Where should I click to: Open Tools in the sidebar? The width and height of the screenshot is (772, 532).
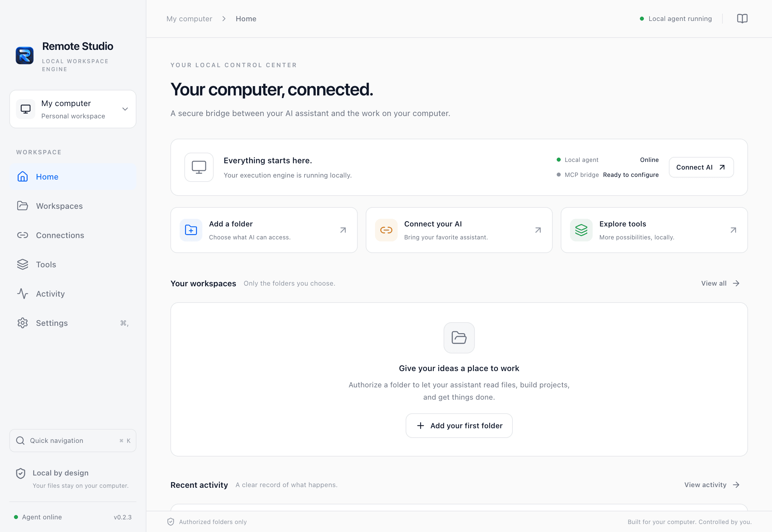click(x=73, y=264)
